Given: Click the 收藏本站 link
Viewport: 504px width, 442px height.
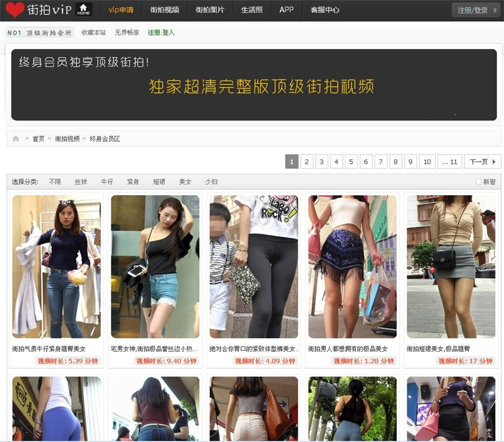Looking at the screenshot, I should pos(93,33).
